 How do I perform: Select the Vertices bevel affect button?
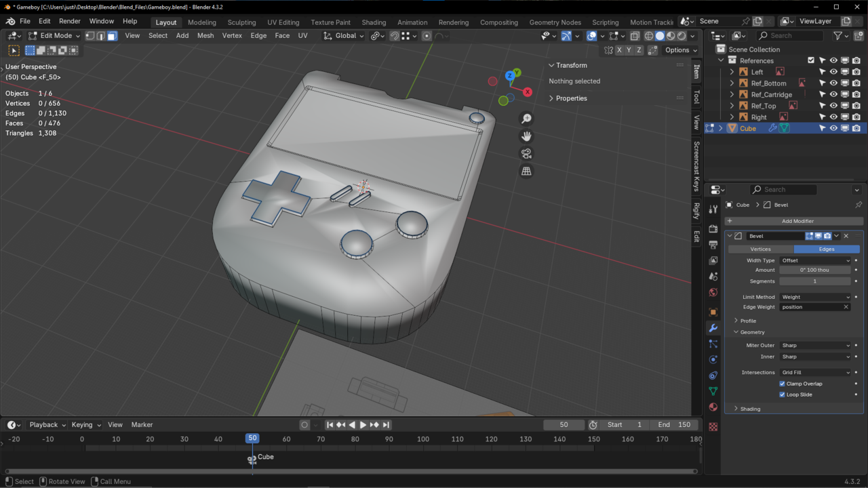click(760, 249)
